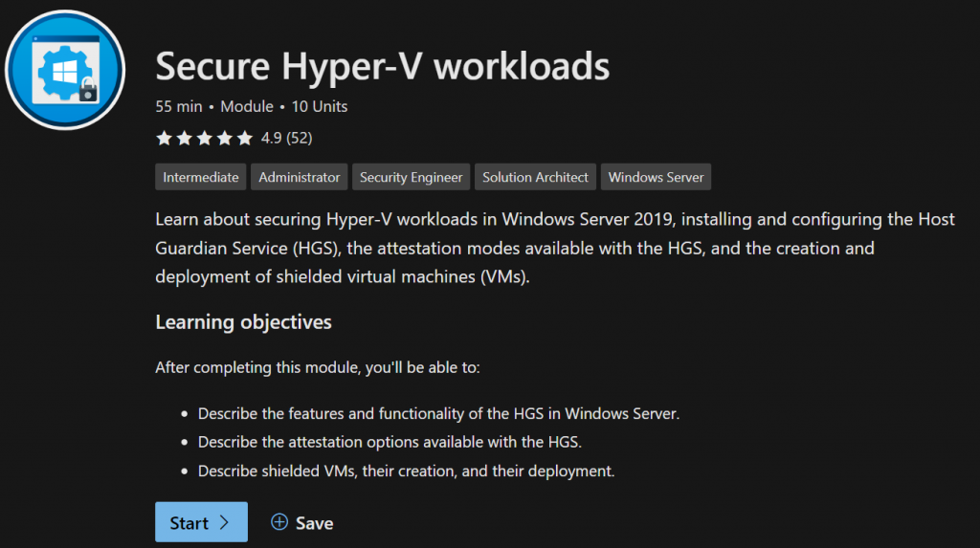
Task: Click the Secure Hyper-V module badge icon
Action: 65,70
